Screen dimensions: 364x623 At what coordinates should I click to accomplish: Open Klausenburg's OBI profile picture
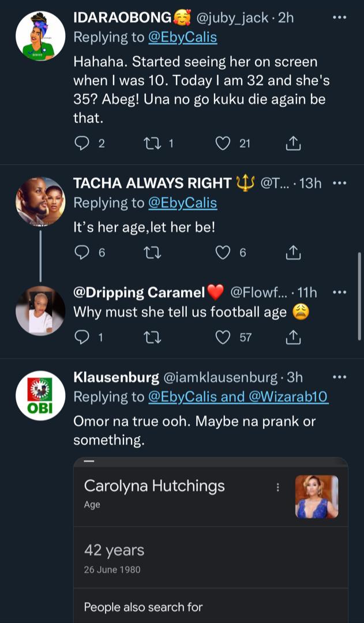tap(40, 395)
